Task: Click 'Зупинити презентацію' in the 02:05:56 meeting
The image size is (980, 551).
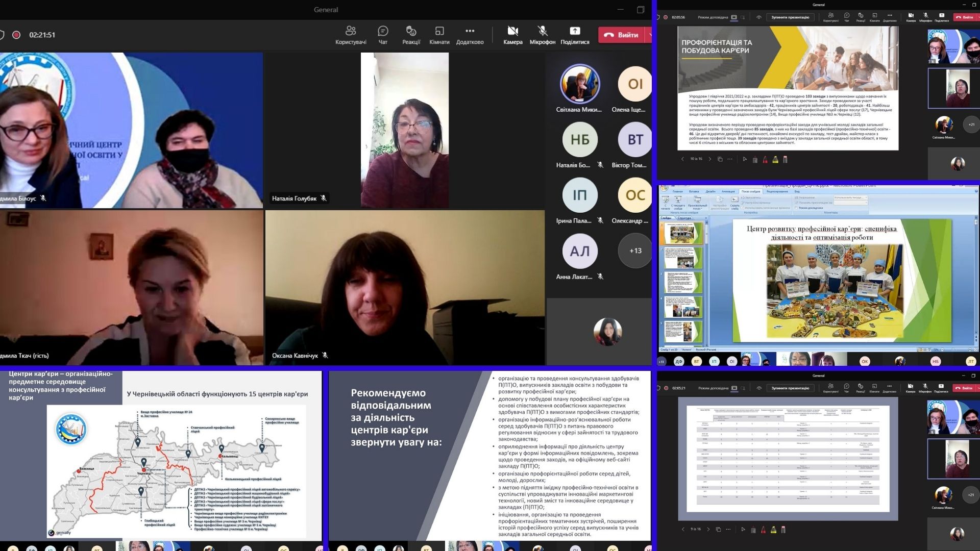Action: click(790, 17)
